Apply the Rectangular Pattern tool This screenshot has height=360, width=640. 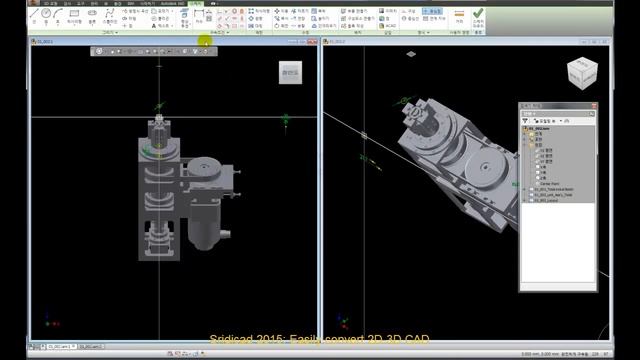click(259, 11)
